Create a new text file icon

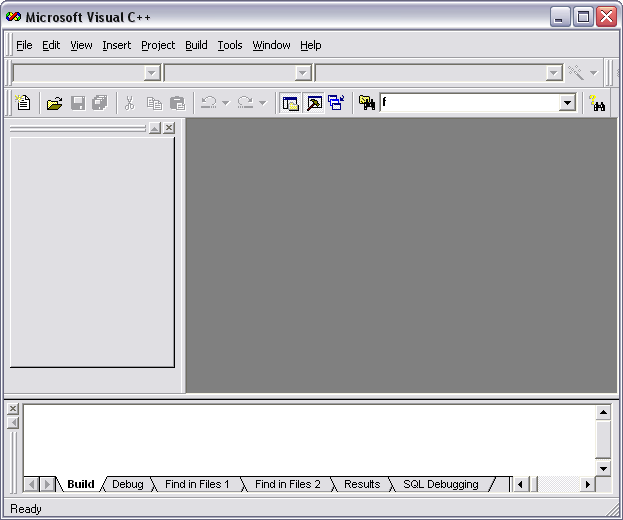tap(23, 103)
